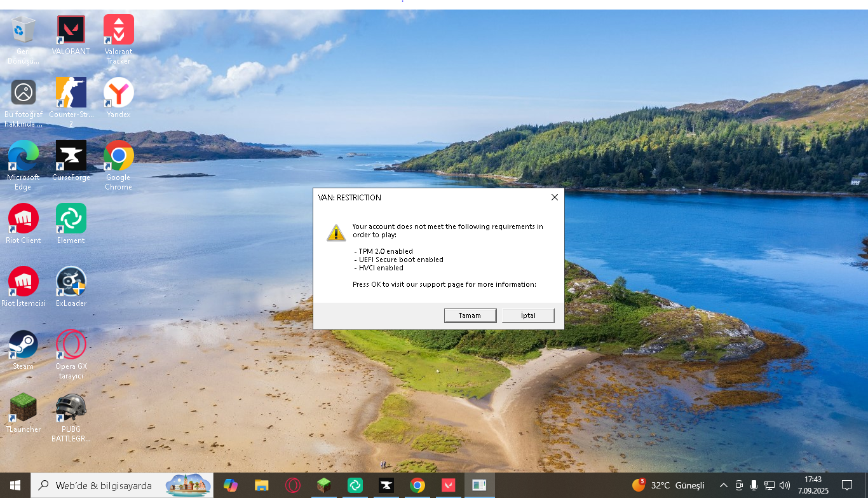868x498 pixels.
Task: Open the network tray icon
Action: click(769, 485)
